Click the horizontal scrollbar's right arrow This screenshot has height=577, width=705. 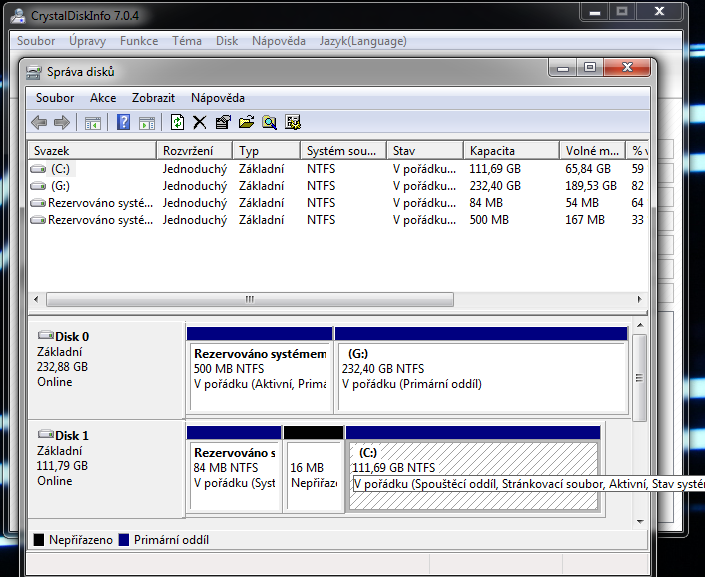point(639,300)
